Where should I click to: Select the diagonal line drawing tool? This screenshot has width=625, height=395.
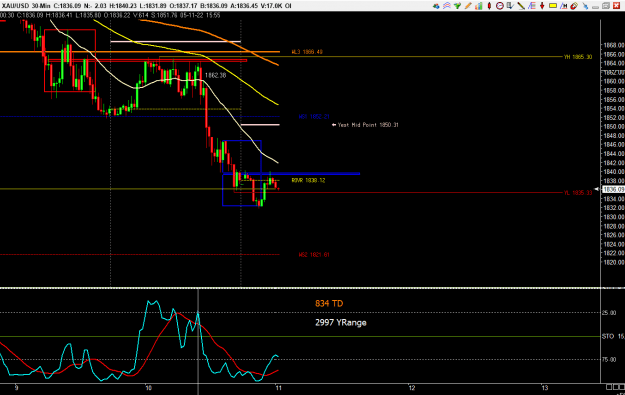(521, 6)
